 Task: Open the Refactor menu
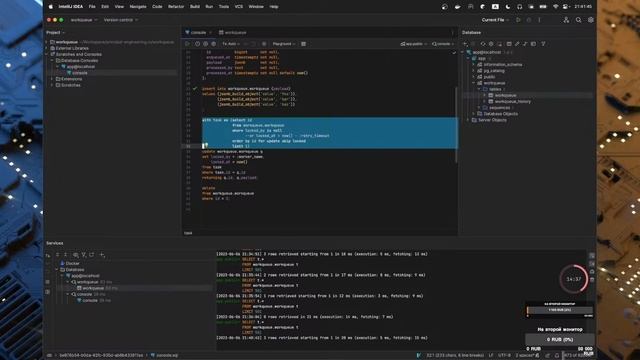176,7
